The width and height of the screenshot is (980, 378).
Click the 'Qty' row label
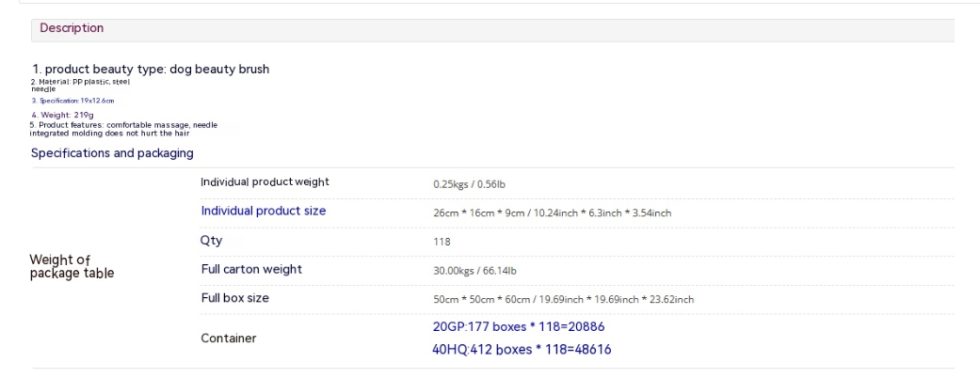coord(211,241)
